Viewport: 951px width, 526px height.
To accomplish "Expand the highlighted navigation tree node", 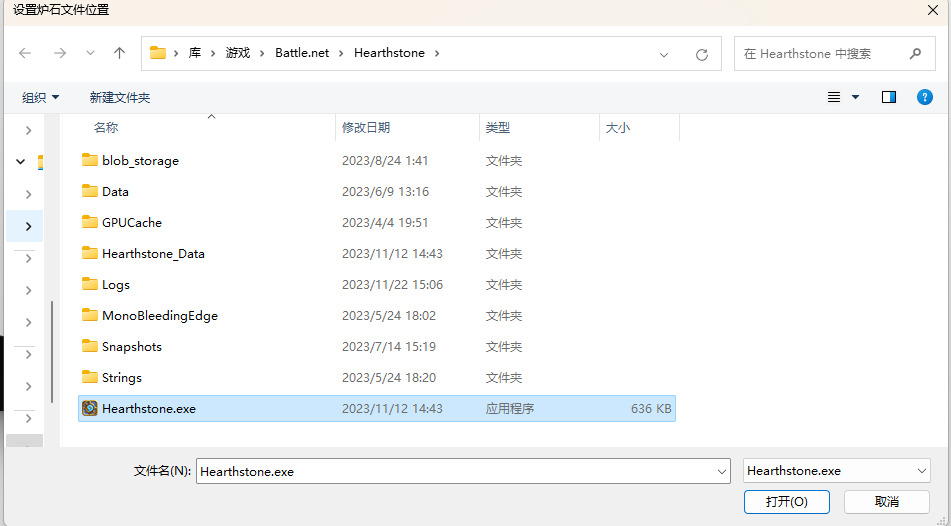I will tap(29, 226).
